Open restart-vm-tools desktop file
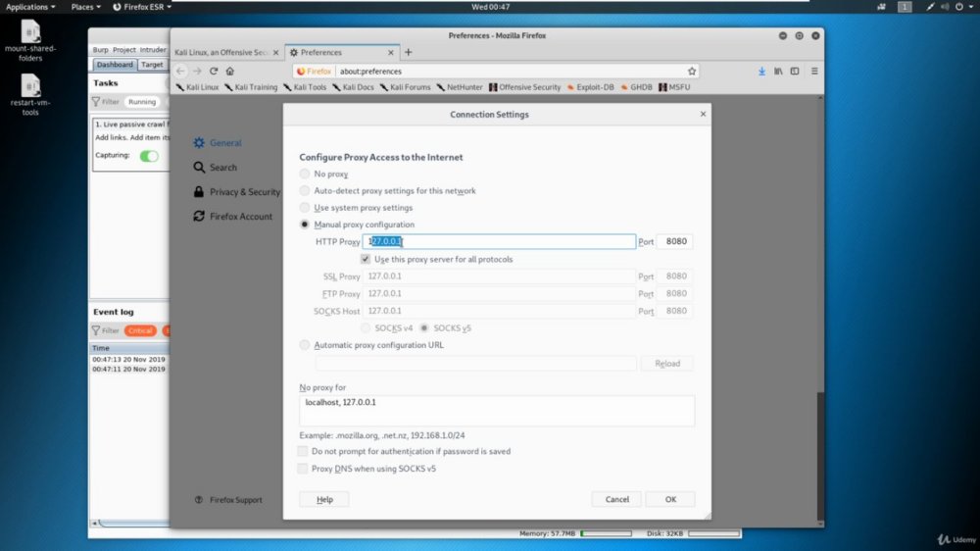This screenshot has height=551, width=980. [30, 95]
